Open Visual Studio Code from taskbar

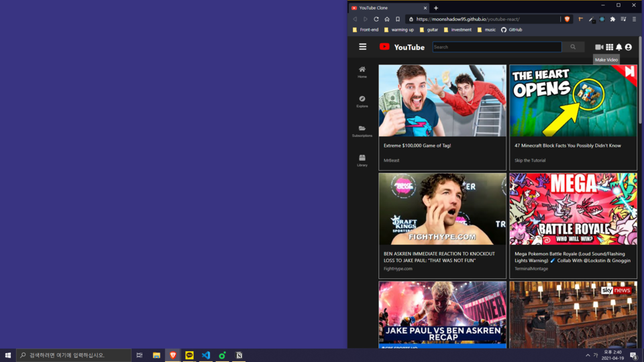(x=206, y=355)
